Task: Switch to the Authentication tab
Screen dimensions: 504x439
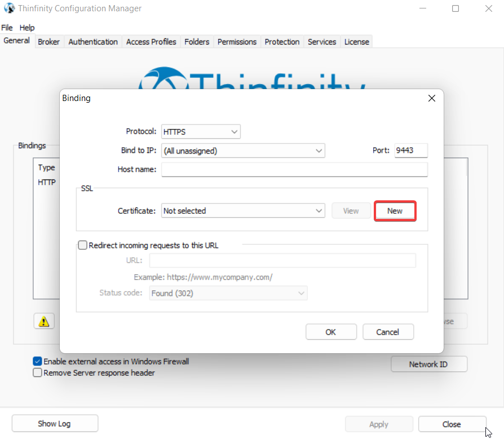Action: click(93, 42)
